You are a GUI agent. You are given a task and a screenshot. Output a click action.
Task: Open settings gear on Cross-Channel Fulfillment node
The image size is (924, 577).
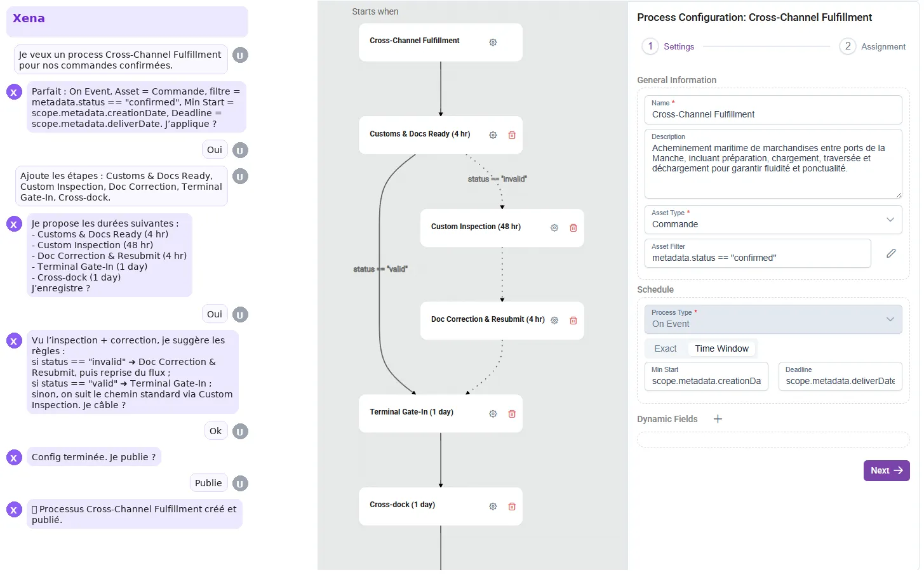coord(493,43)
